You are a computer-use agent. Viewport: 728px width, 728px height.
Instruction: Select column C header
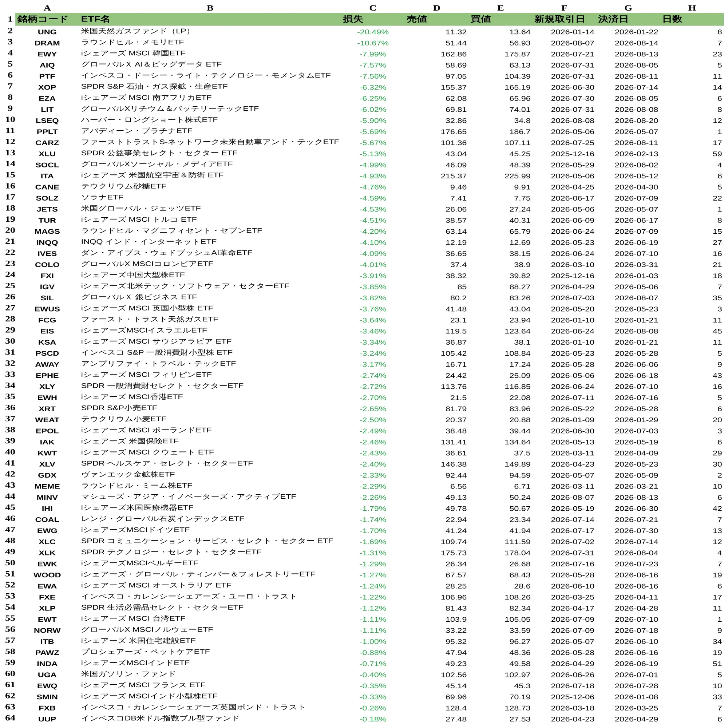coord(372,8)
